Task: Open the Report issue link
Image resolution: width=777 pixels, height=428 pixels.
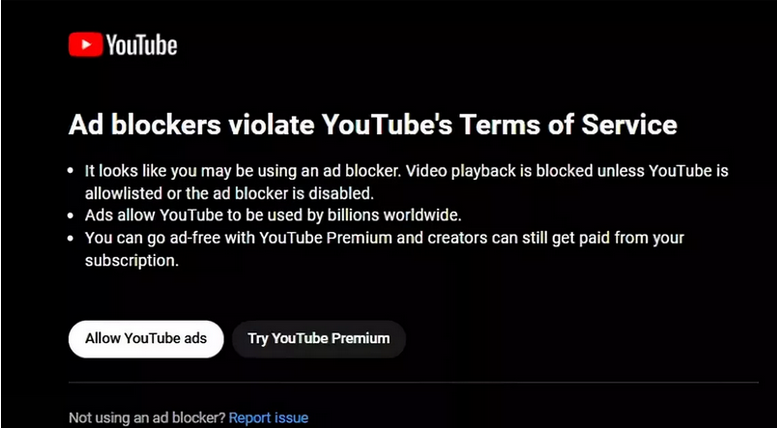Action: pos(268,417)
